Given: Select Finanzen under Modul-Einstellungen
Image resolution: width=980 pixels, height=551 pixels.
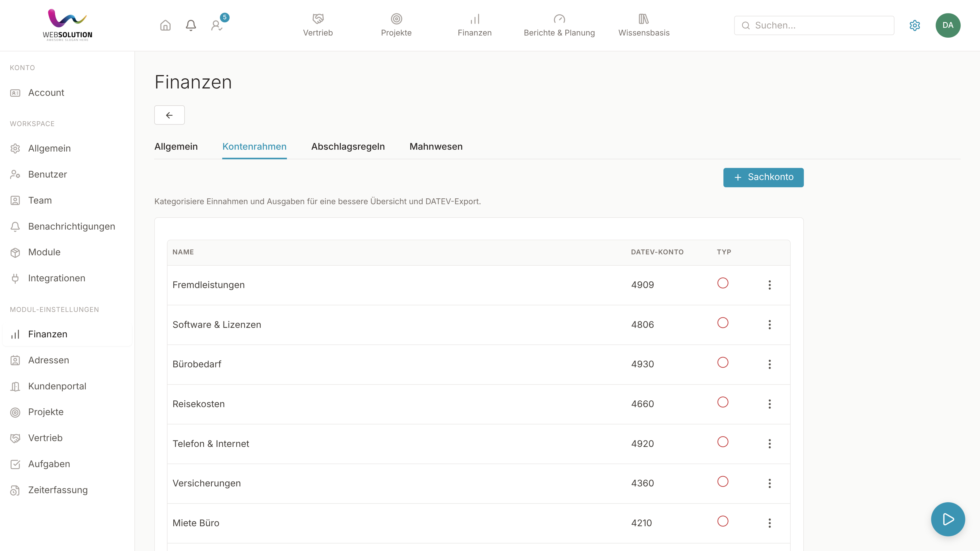Looking at the screenshot, I should point(67,334).
